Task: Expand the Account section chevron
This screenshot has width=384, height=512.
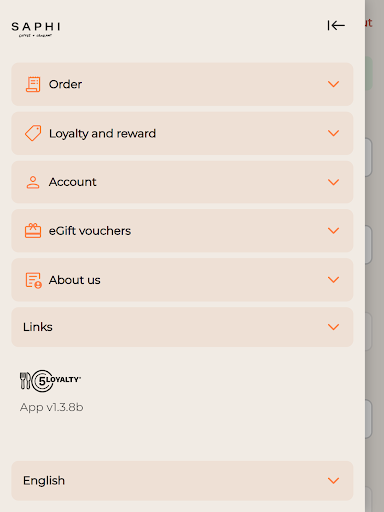Action: pyautogui.click(x=333, y=182)
